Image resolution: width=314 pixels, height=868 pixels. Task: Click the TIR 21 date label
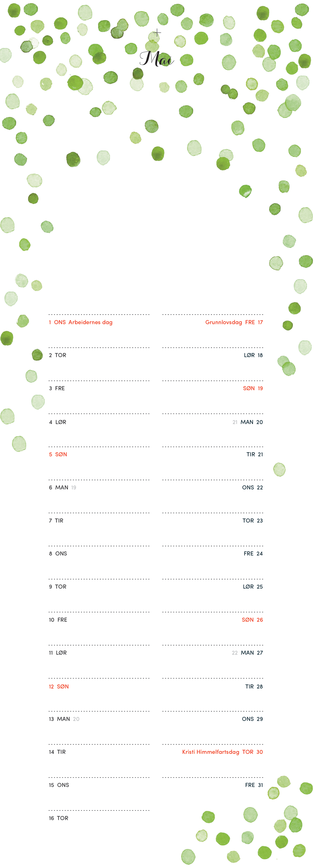[255, 454]
